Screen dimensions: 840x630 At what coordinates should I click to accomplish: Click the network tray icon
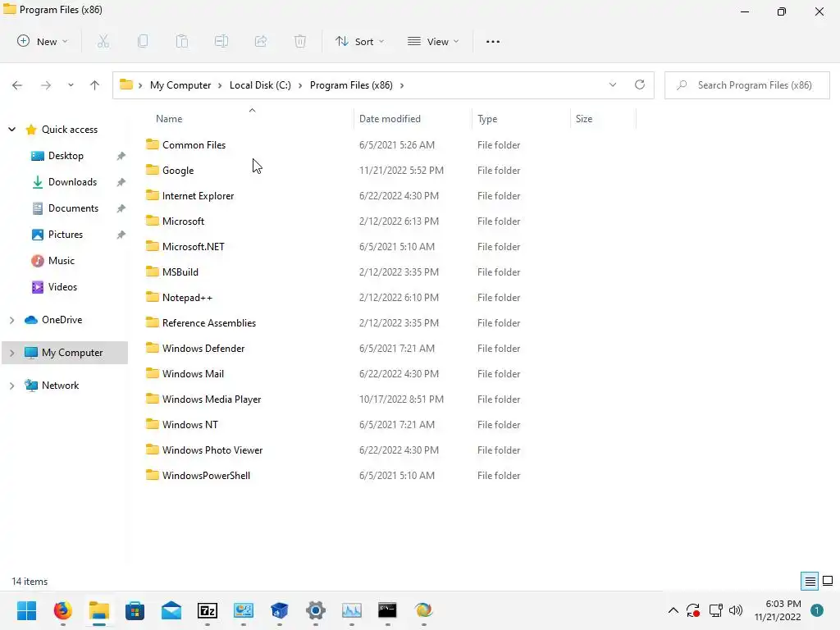pyautogui.click(x=715, y=610)
